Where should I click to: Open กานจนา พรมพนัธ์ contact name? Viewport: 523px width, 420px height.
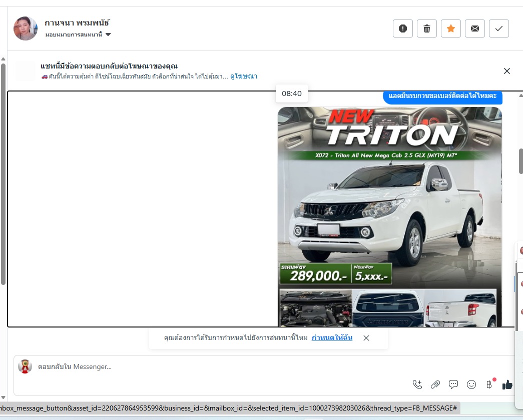(x=77, y=23)
